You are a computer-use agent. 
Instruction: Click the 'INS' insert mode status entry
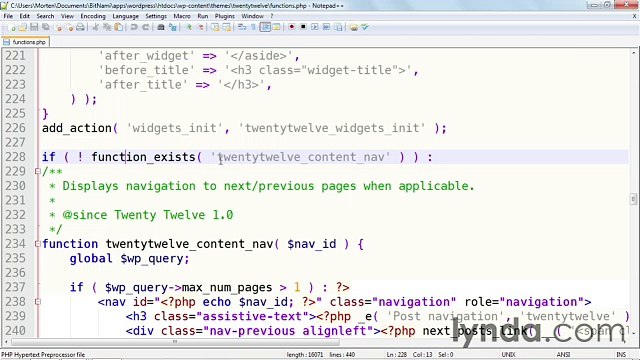pyautogui.click(x=620, y=355)
